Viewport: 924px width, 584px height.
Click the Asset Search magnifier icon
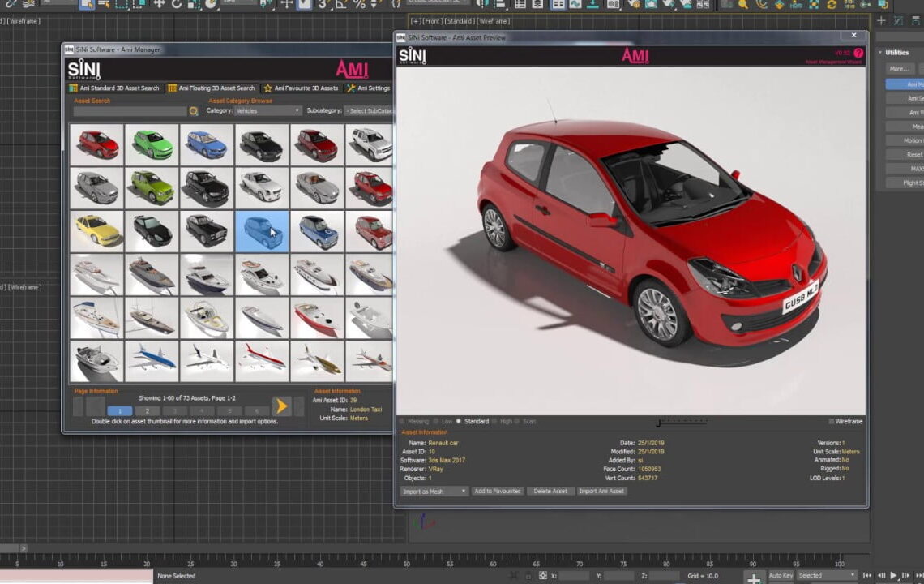(x=192, y=110)
